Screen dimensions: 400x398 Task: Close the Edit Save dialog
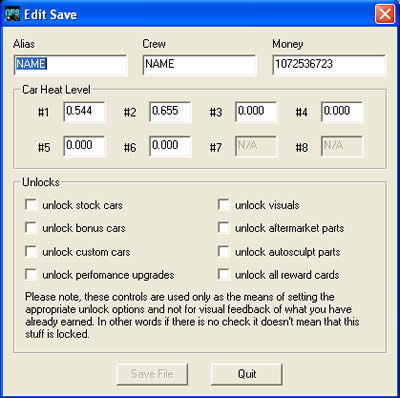point(385,14)
